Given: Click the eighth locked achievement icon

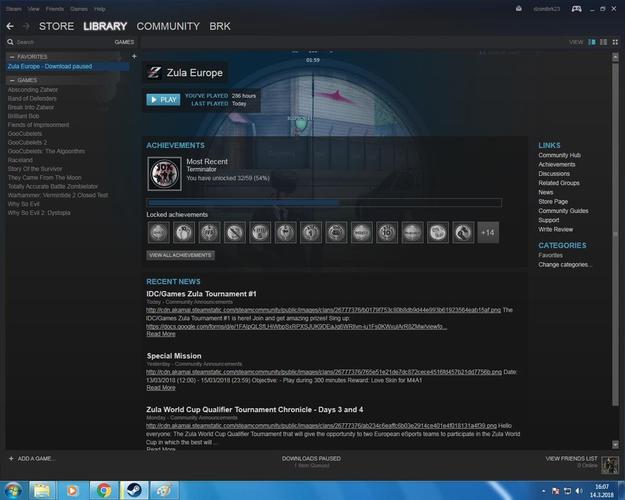Looking at the screenshot, I should [336, 232].
